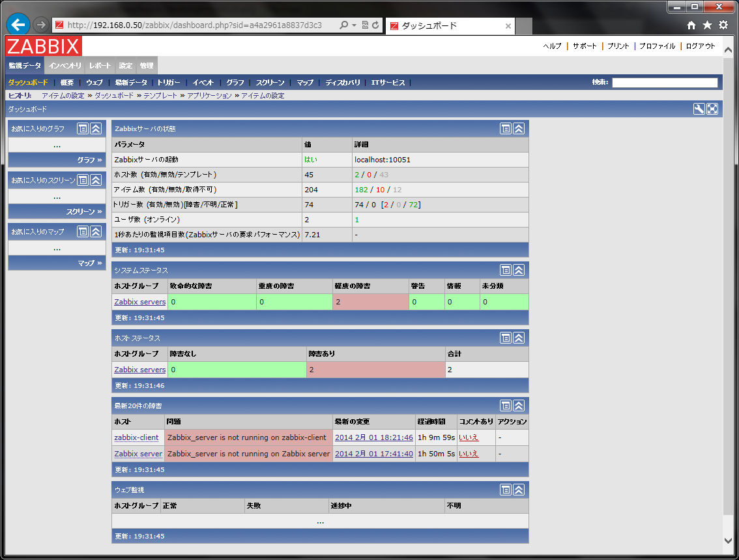739x560 pixels.
Task: Go back with the browser back arrow
Action: 18,25
